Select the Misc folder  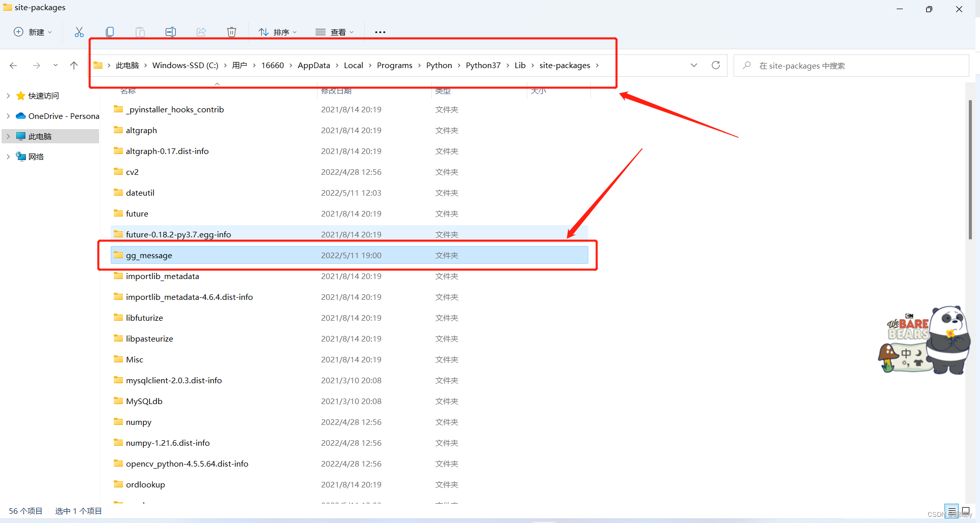tap(349, 359)
